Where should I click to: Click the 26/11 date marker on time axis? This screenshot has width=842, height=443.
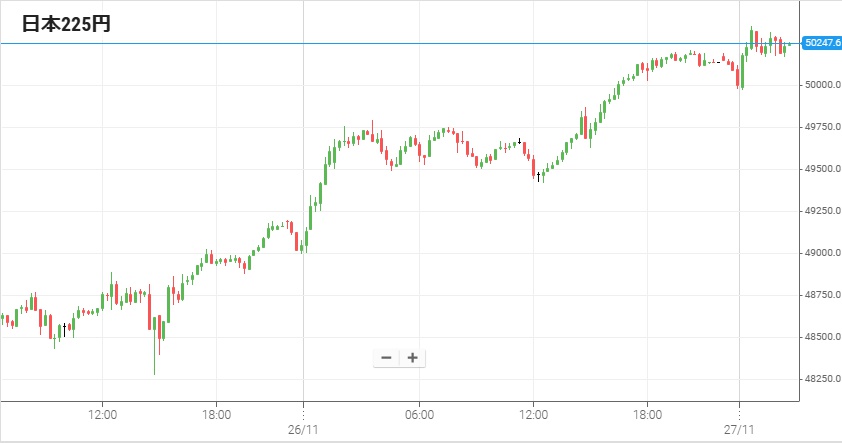(x=303, y=428)
